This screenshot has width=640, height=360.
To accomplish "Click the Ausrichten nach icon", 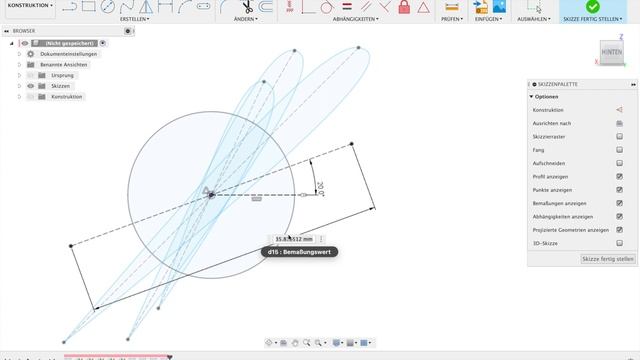I will [x=619, y=123].
